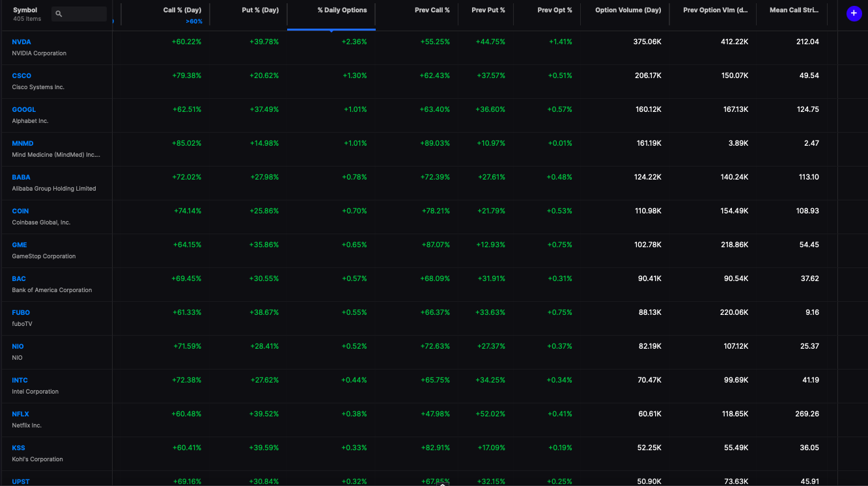Select NFLX prev put value +52.02%
This screenshot has height=486, width=868.
491,414
